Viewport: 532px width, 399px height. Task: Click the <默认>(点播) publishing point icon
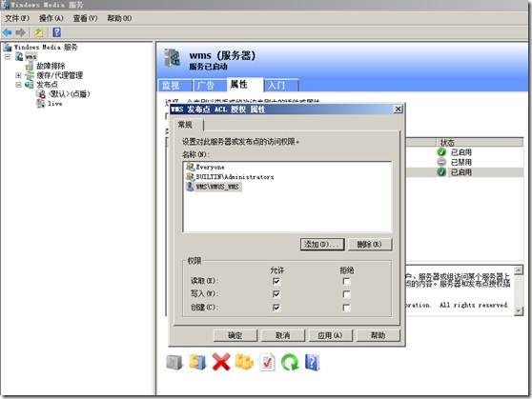(41, 94)
